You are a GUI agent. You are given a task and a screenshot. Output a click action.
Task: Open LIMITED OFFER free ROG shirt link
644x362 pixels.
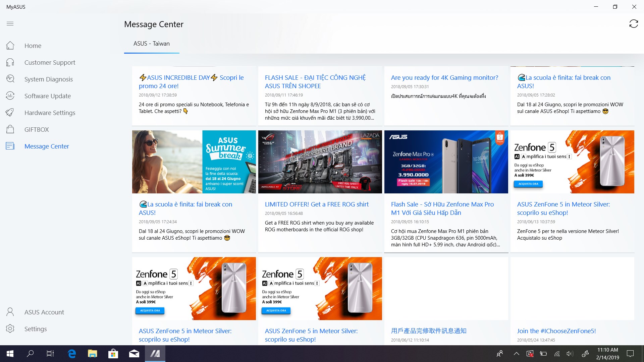pos(317,204)
